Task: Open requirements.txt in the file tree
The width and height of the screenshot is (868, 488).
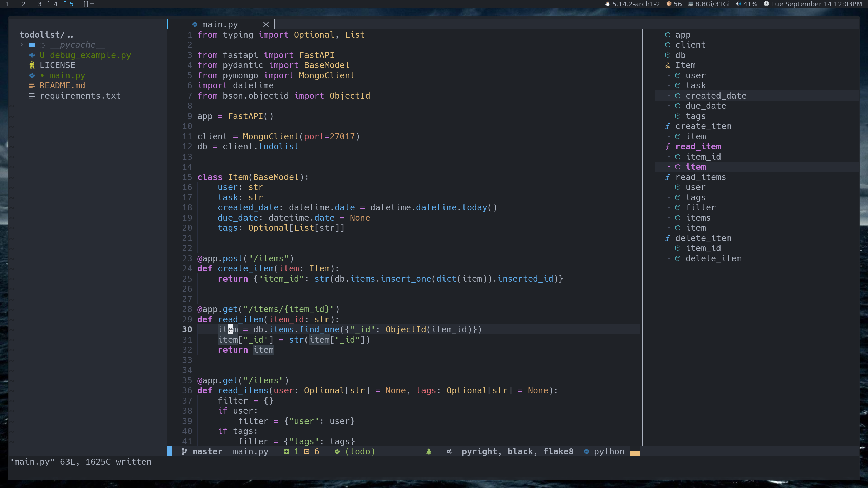Action: (x=80, y=96)
